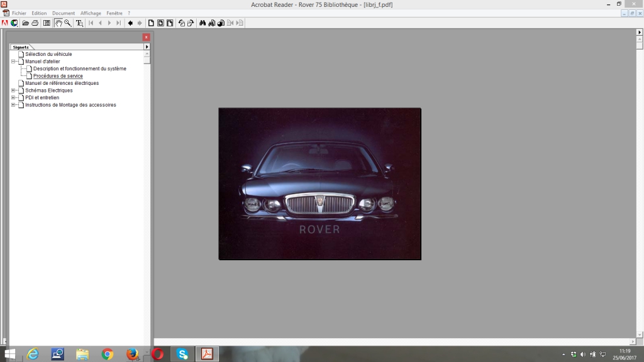This screenshot has height=362, width=644.
Task: Click the Search results icon
Action: (x=221, y=23)
